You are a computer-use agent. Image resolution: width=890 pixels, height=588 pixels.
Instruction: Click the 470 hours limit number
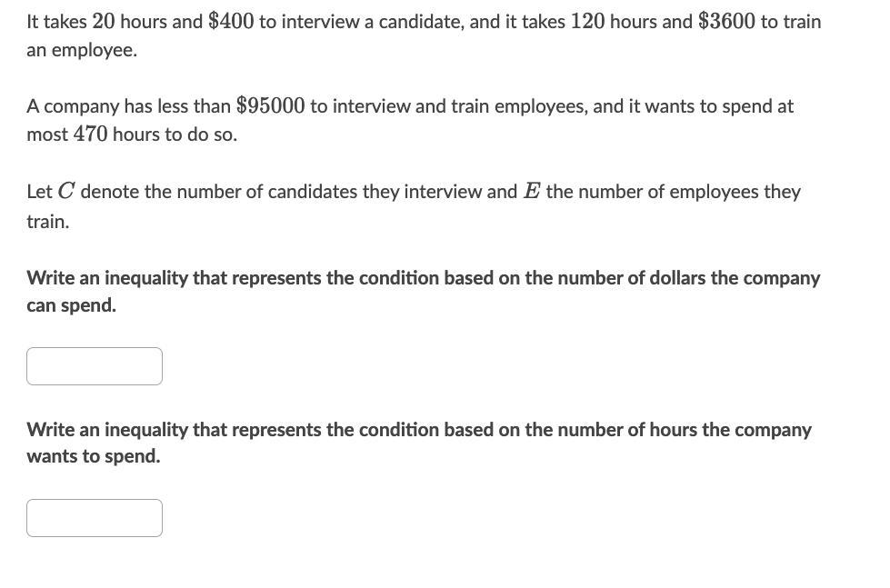click(90, 135)
